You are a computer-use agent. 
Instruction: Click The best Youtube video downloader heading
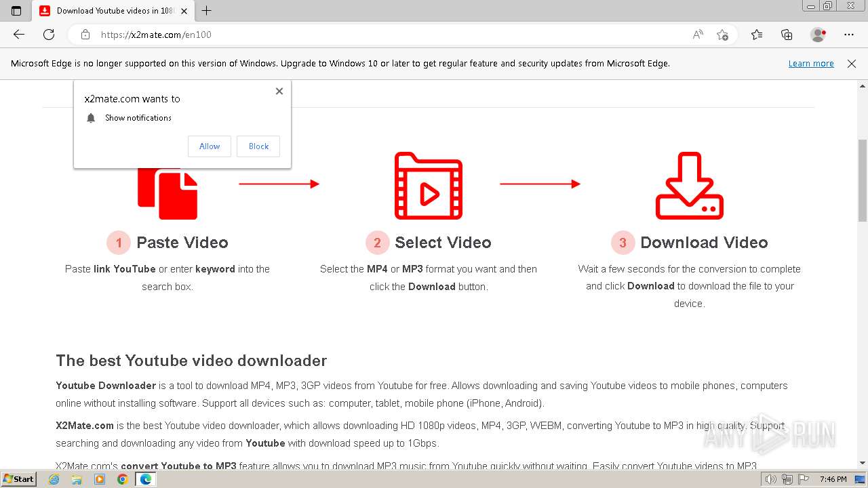pyautogui.click(x=191, y=361)
